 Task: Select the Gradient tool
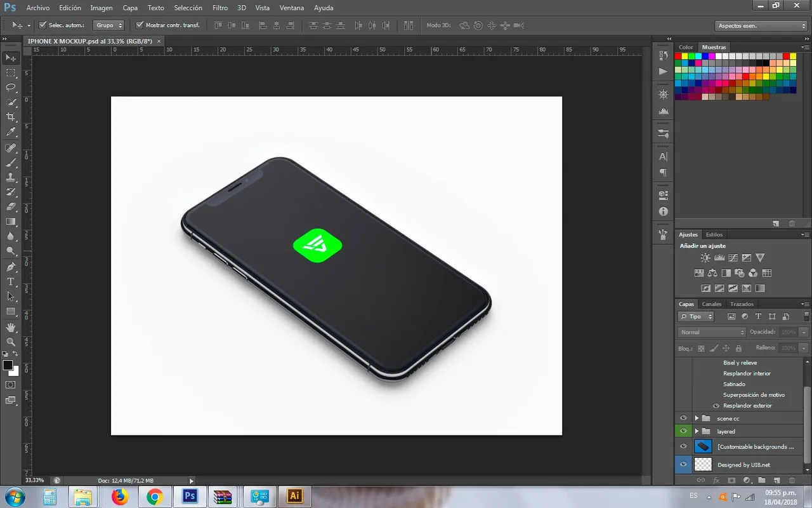11,222
